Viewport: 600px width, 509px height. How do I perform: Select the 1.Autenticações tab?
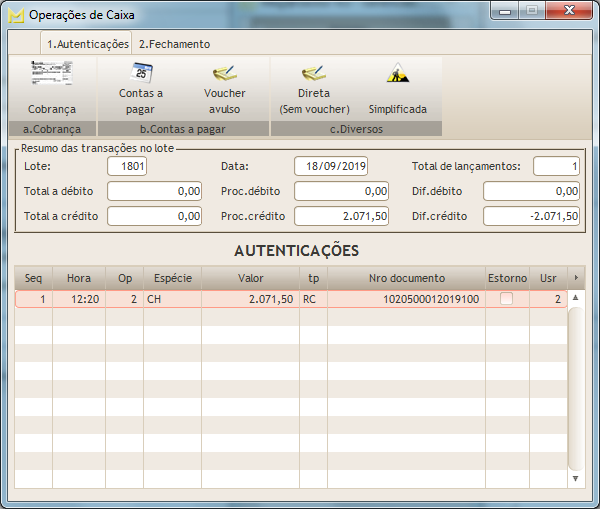88,44
